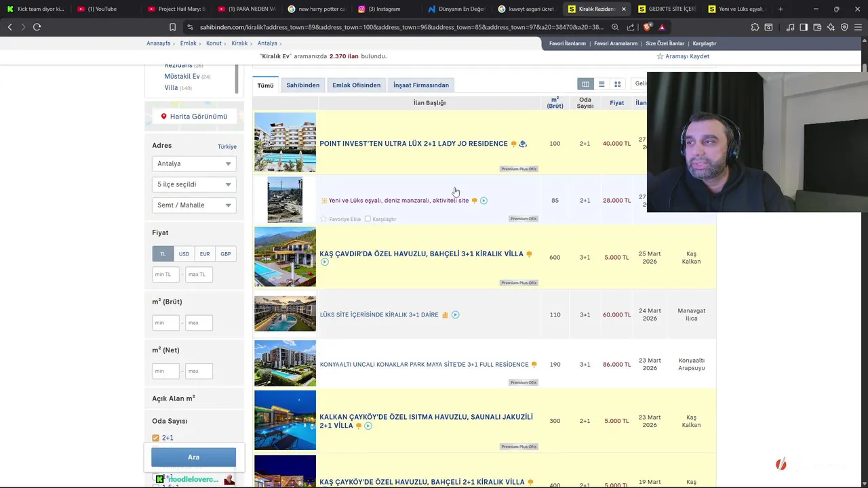Click the site info icon before URL
The height and width of the screenshot is (488, 868).
point(191,27)
